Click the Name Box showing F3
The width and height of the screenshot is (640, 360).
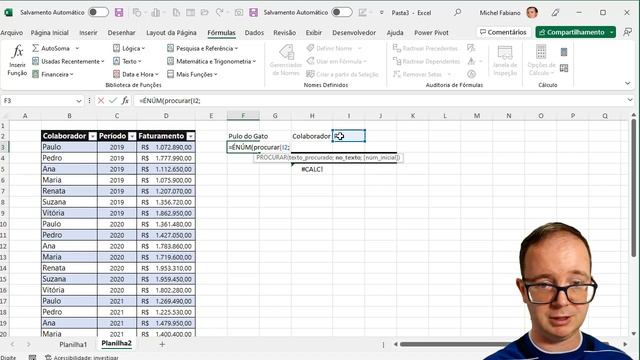[38, 100]
